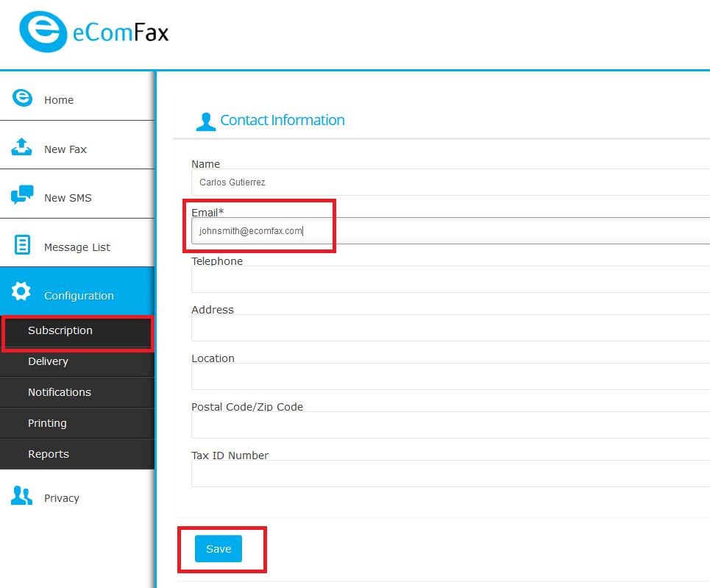Click the Configuration gear icon
The width and height of the screenshot is (710, 588).
(21, 291)
